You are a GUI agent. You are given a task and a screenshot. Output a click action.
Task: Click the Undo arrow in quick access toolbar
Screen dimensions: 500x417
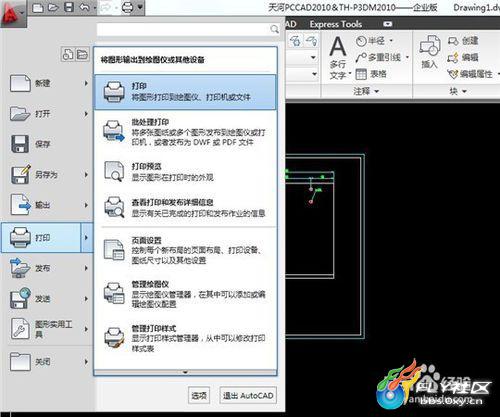click(85, 8)
